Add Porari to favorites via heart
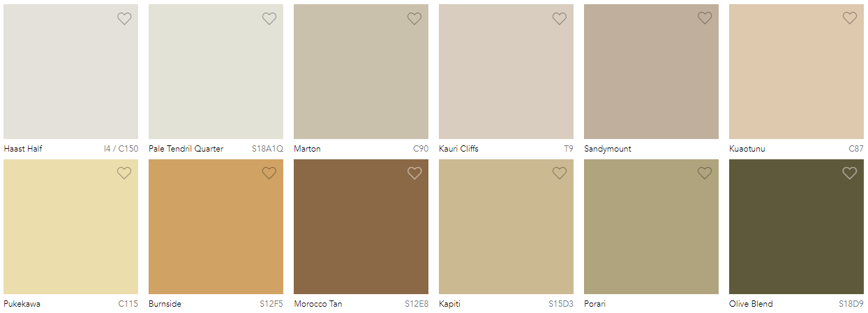This screenshot has height=313, width=868. [705, 173]
